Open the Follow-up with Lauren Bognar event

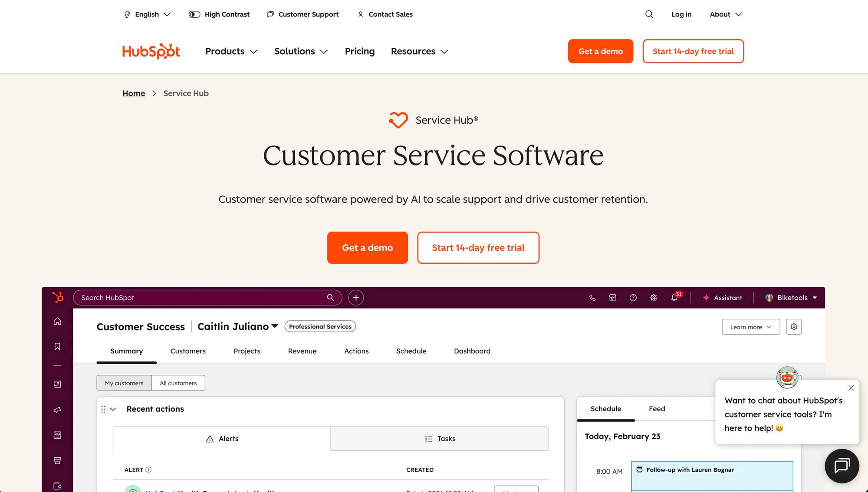coord(712,476)
